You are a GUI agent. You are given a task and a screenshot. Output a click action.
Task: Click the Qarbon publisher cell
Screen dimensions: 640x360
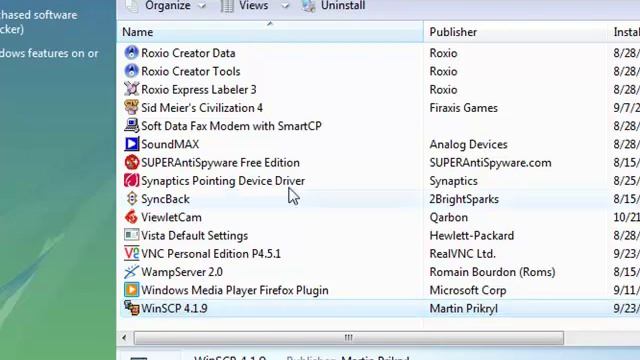pos(449,217)
